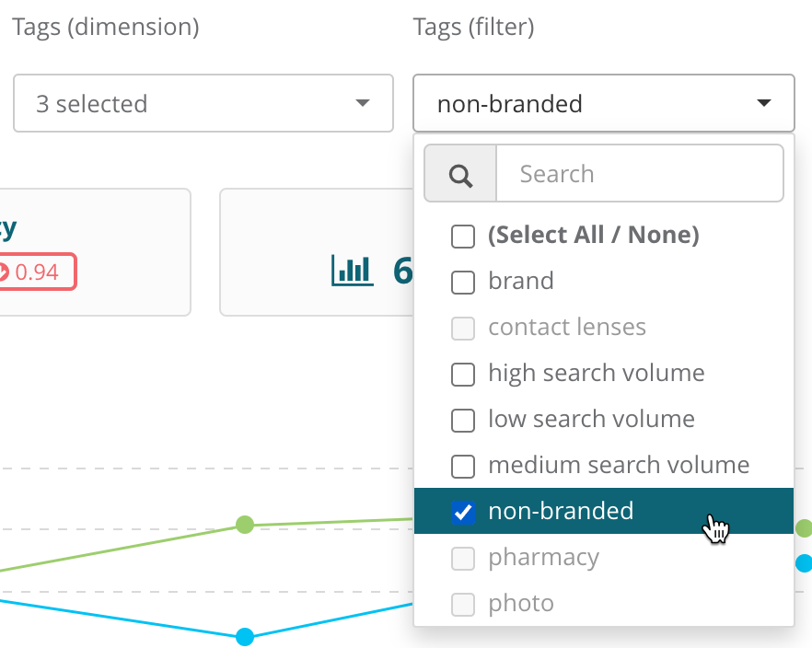Viewport: 812px width, 648px height.
Task: Tick the high search volume checkbox
Action: [x=463, y=374]
